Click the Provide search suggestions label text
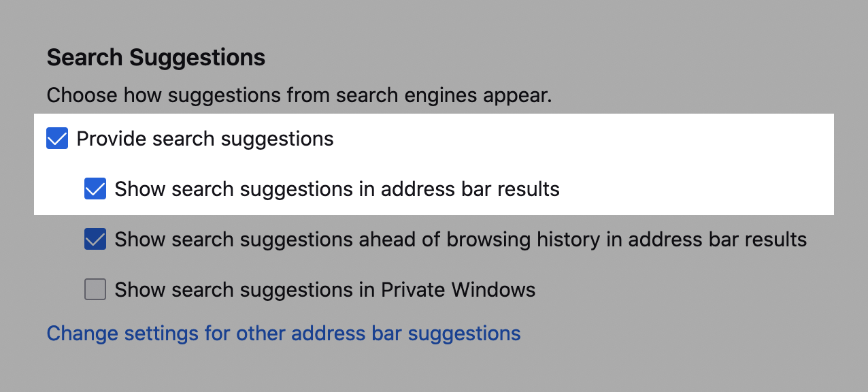 [x=205, y=138]
